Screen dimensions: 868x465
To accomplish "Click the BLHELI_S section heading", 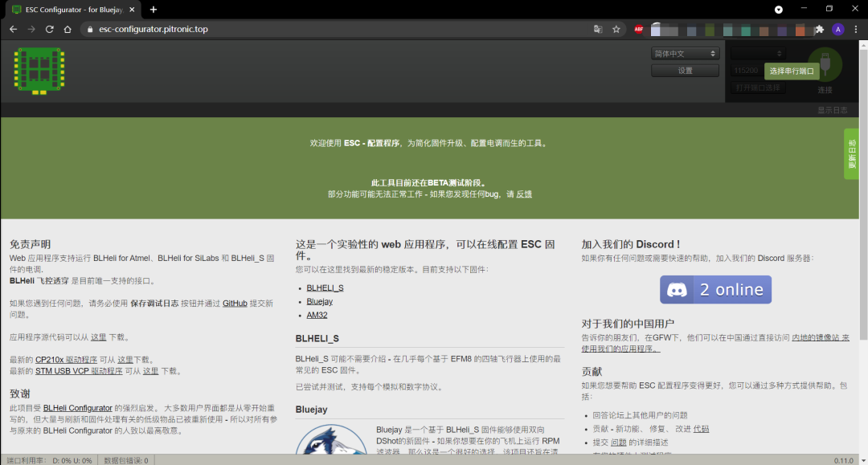I will click(317, 338).
